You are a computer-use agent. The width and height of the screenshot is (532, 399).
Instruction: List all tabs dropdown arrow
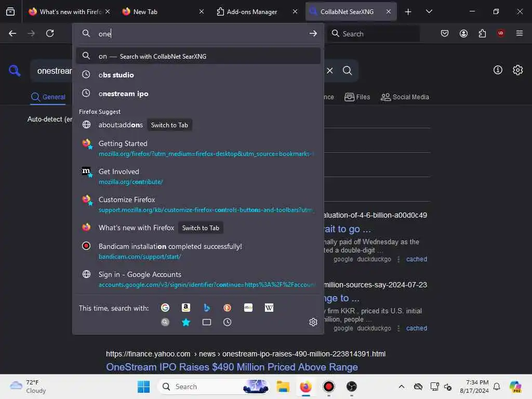(429, 11)
